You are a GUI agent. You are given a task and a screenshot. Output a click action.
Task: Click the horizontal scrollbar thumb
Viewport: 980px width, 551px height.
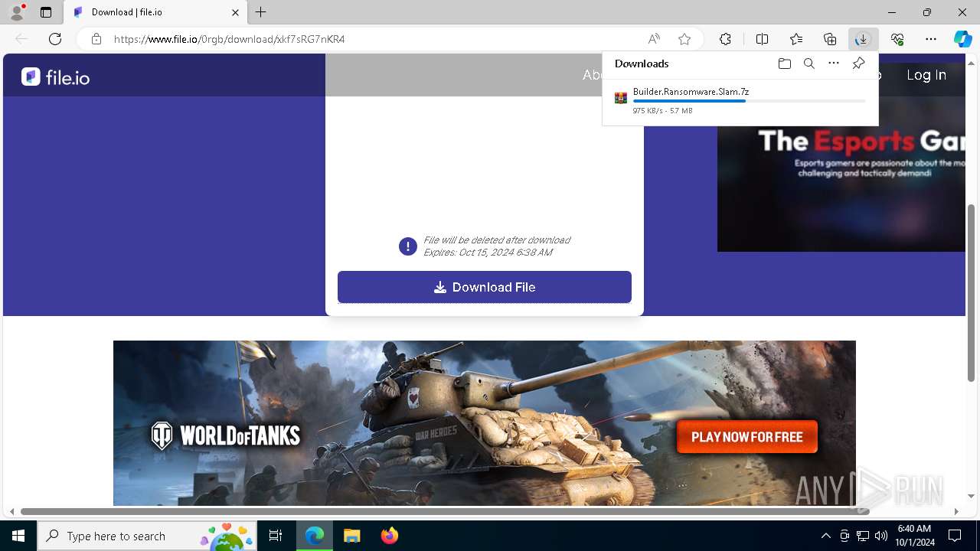[x=445, y=511]
